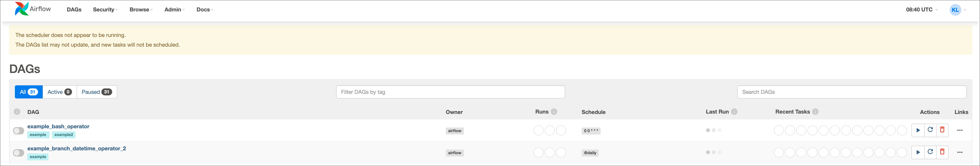Click example tag under example_bash_operator
The width and height of the screenshot is (980, 166).
coord(38,135)
